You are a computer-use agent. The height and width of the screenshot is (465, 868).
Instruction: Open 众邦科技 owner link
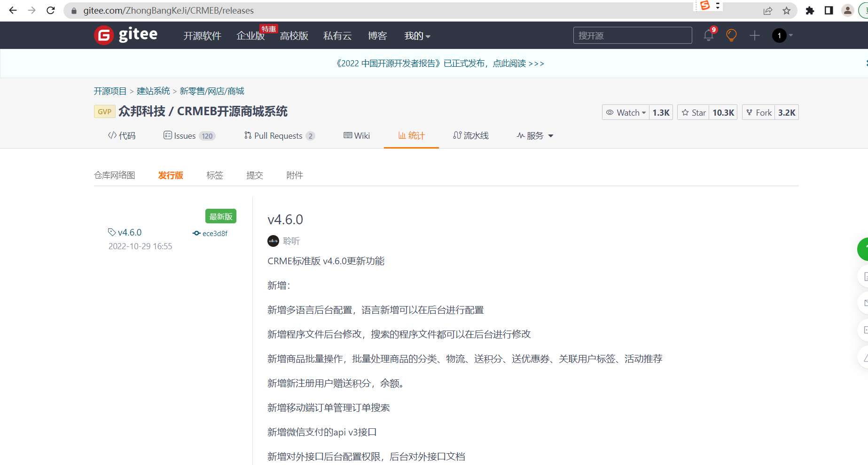coord(142,111)
